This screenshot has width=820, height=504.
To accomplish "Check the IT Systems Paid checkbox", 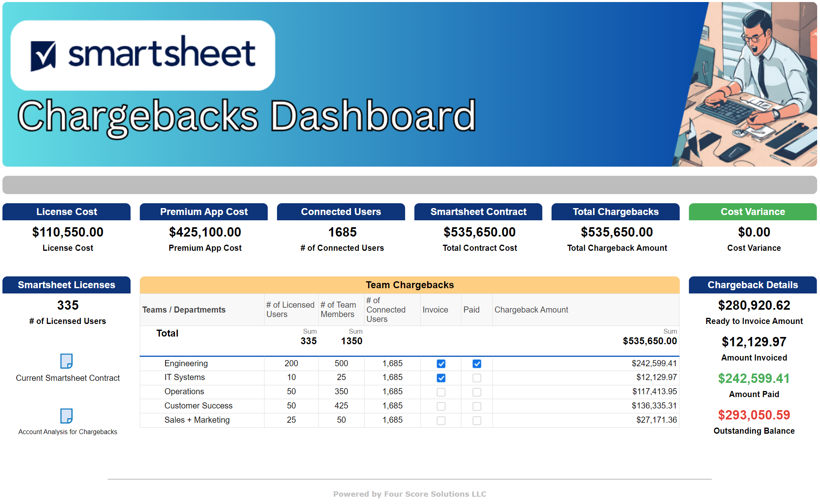I will (x=477, y=378).
